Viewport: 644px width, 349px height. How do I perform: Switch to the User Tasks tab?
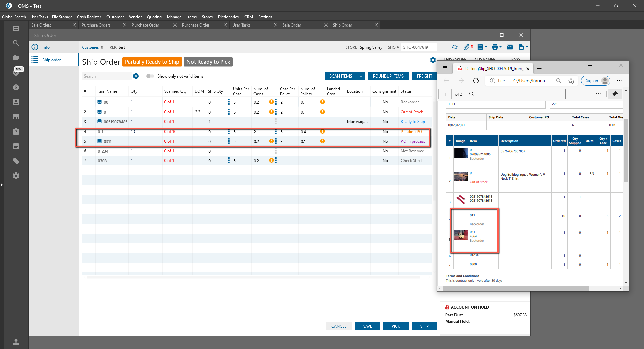pyautogui.click(x=241, y=25)
